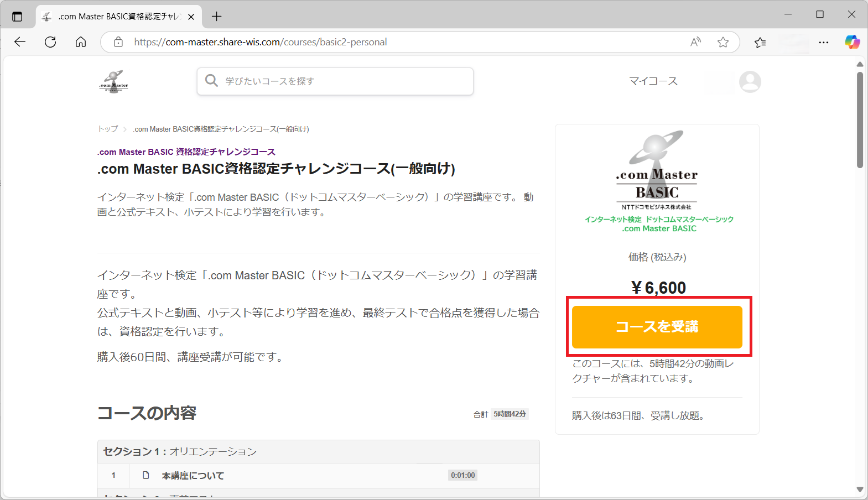Click the .com Master site logo
868x500 pixels.
tap(114, 82)
